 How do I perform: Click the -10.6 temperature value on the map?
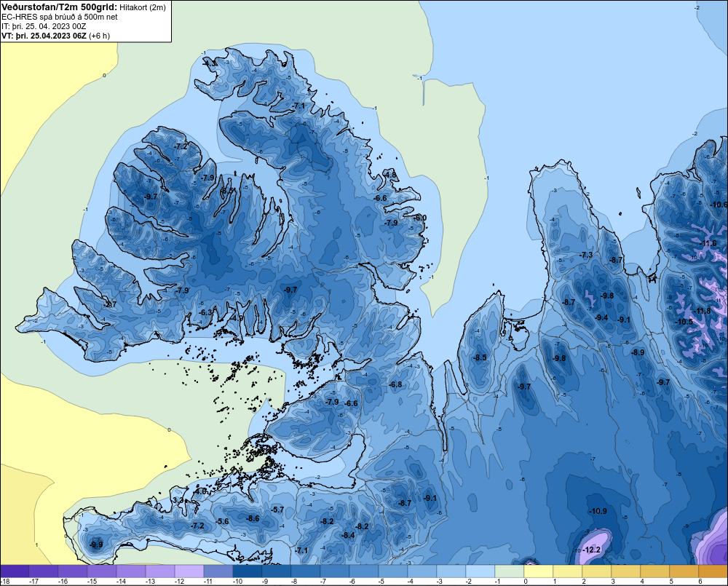[719, 205]
